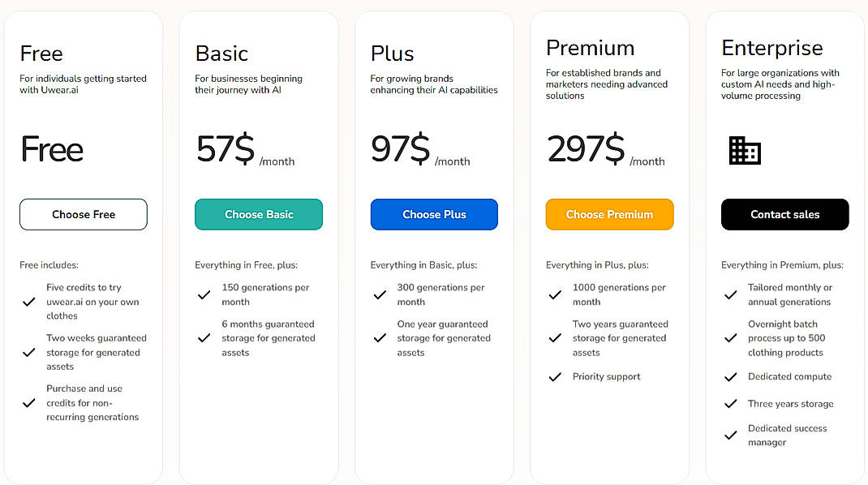This screenshot has width=868, height=485.
Task: Click the checkmark beside Tailored monthly generations
Action: click(x=730, y=294)
